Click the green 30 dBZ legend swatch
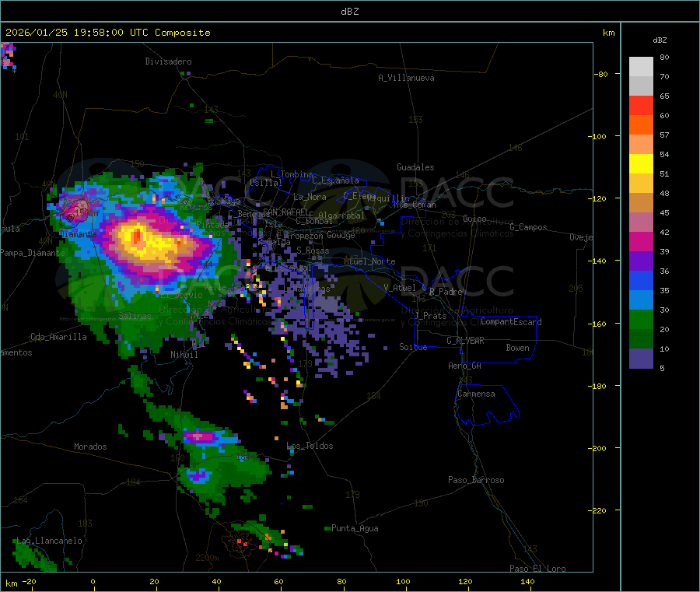Viewport: 700px width, 592px height. coord(641,319)
